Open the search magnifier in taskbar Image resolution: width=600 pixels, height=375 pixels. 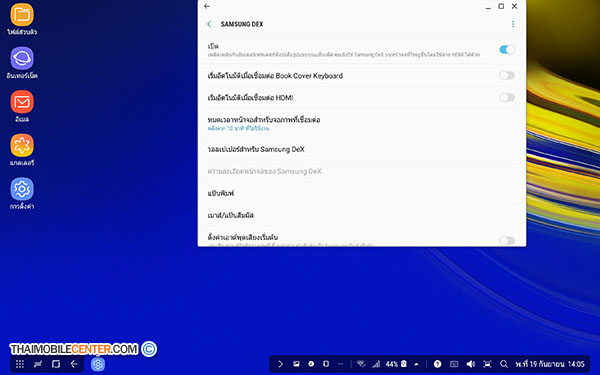(504, 364)
